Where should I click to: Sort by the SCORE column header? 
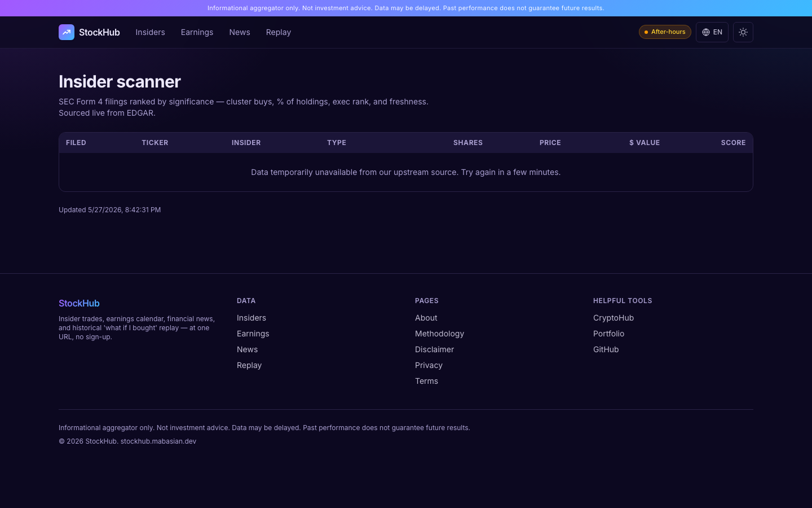coord(733,143)
